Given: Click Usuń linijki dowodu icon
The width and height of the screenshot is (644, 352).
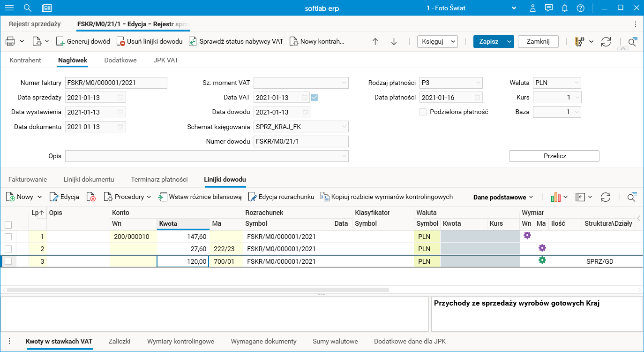Looking at the screenshot, I should coord(120,41).
